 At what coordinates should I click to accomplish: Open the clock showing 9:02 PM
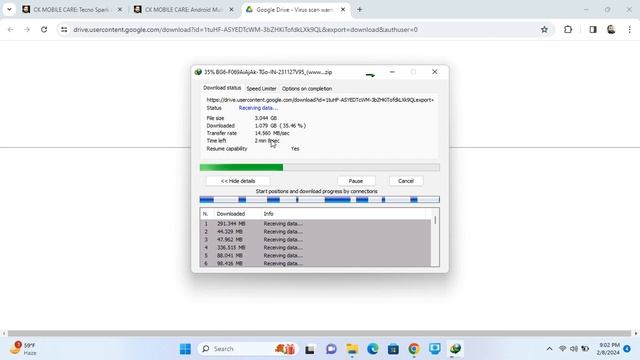(608, 349)
